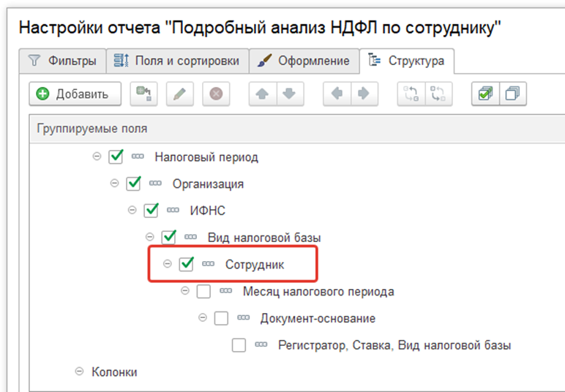Uncheck the Организация checkbox
The image size is (565, 392).
(133, 184)
